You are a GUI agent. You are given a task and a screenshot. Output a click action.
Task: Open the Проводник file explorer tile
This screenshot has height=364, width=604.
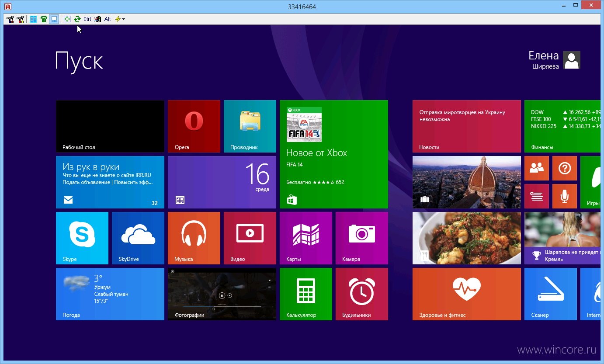coord(250,126)
